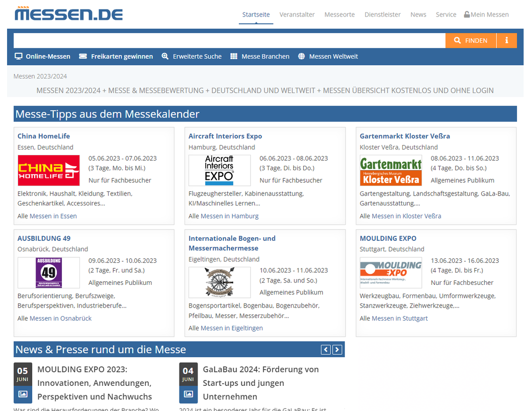Click the Freikarten gewinnen ticket icon
This screenshot has height=411, width=532.
(83, 56)
